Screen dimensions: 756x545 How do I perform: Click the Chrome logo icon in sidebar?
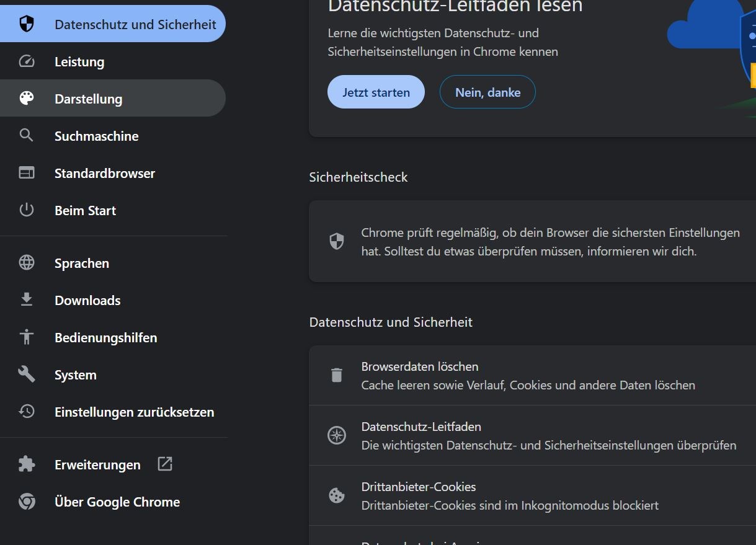(27, 502)
